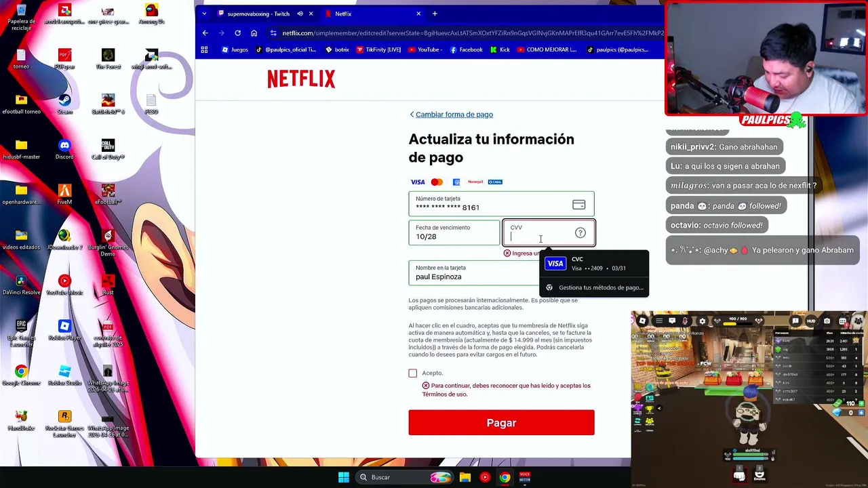The height and width of the screenshot is (488, 868).
Task: Click the red Pagar button
Action: tap(501, 423)
